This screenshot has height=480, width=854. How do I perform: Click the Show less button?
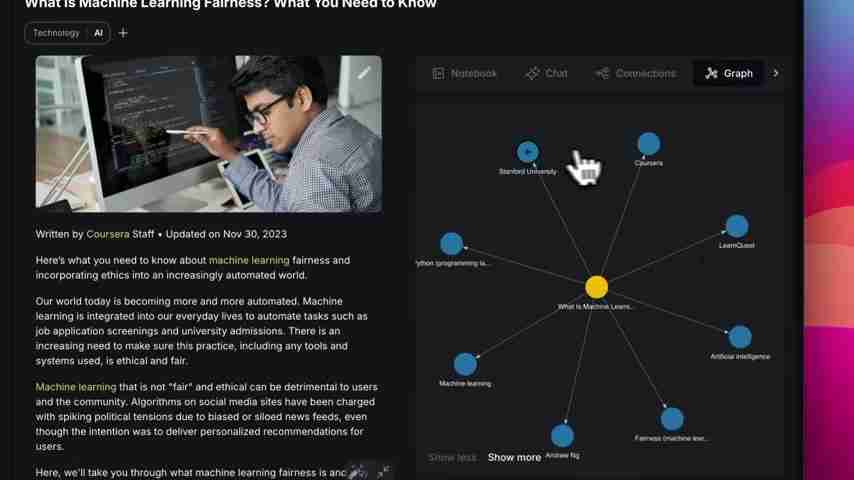coord(452,458)
